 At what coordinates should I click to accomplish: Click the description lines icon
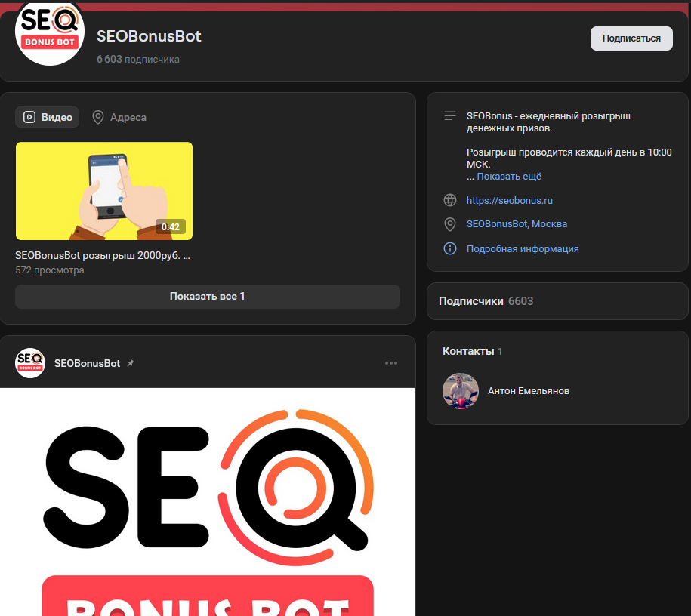click(450, 116)
